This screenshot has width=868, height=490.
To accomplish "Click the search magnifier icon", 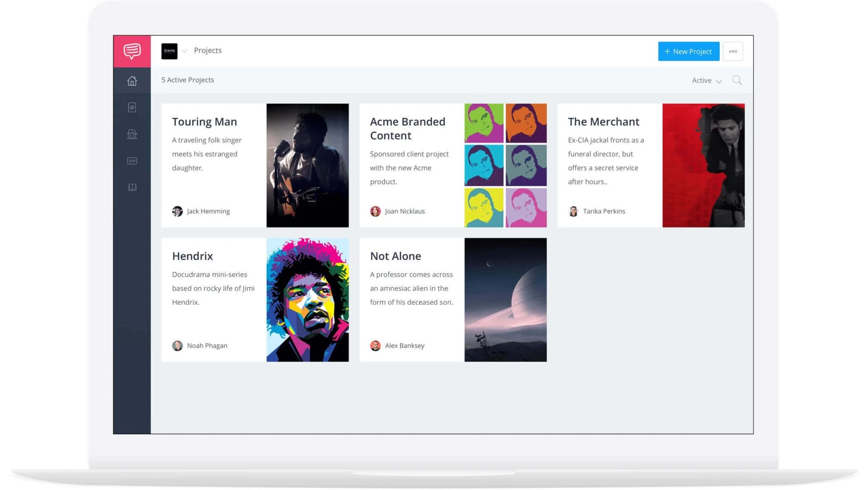I will (x=737, y=80).
